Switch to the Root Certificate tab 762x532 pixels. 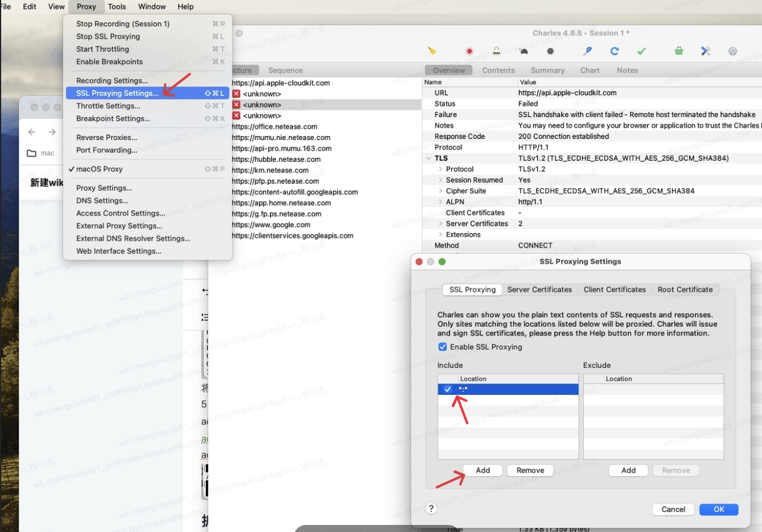pyautogui.click(x=685, y=290)
